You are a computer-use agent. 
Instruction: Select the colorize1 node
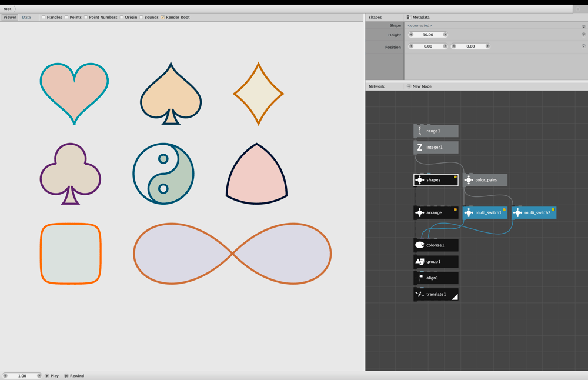[x=436, y=245]
